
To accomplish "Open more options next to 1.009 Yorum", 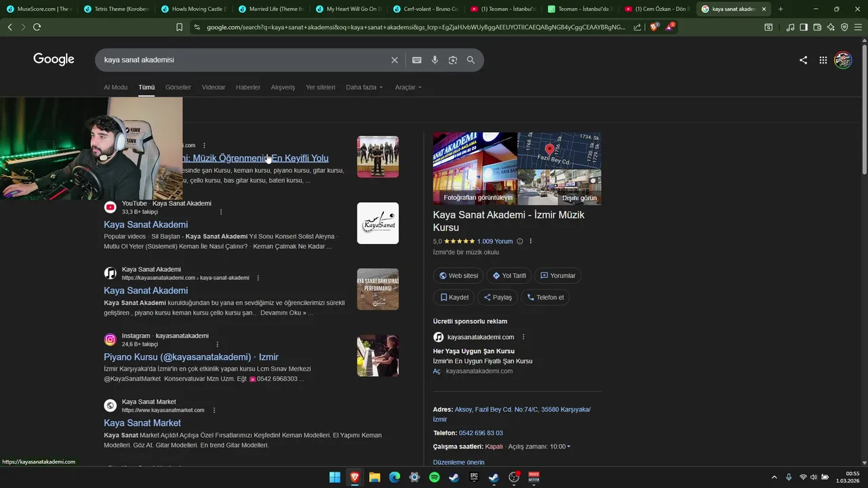I will [x=530, y=241].
